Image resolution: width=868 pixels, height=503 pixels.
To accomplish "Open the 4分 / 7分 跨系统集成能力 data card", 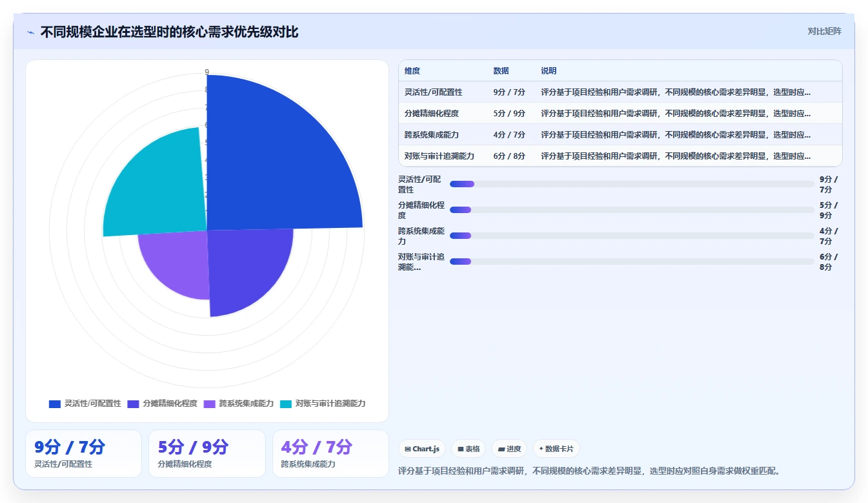I will pyautogui.click(x=330, y=453).
